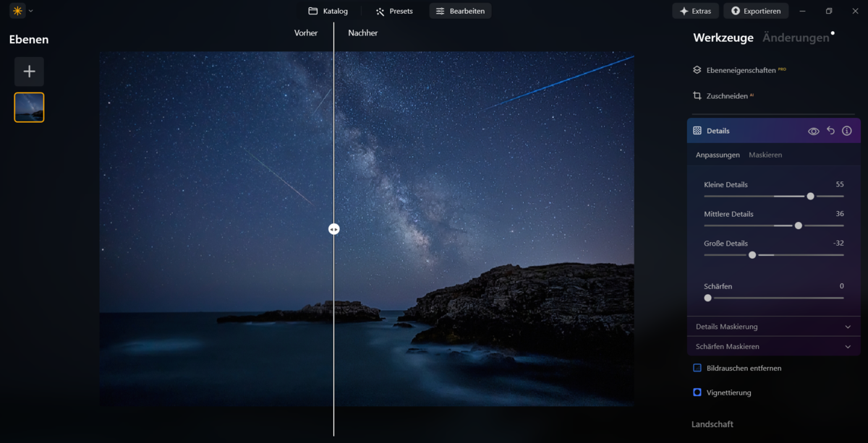Add a new layer with the plus button
Image resolution: width=868 pixels, height=443 pixels.
[x=29, y=71]
